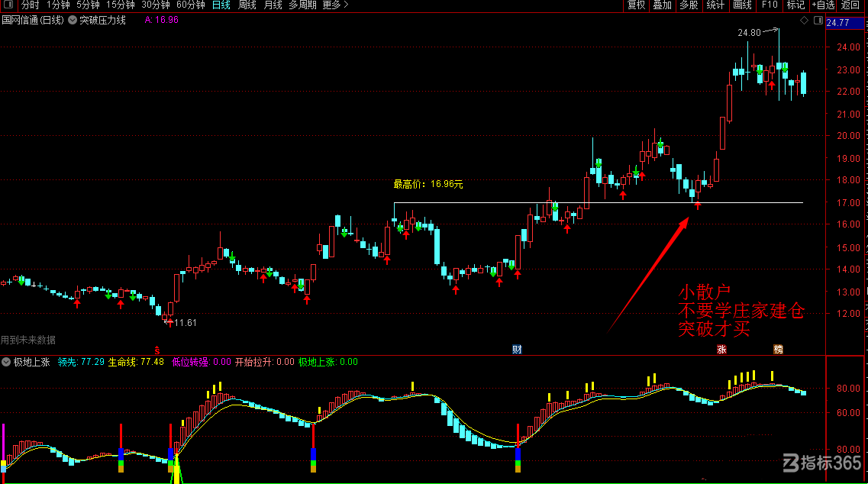Click the 12.00 price axis label
The image size is (868, 484).
tap(849, 314)
